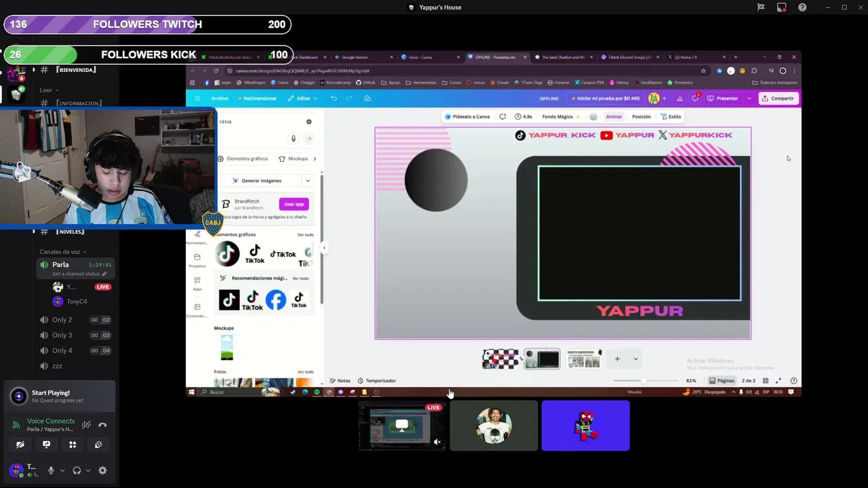Open Canva main hamburger menu
The image size is (868, 488).
tap(197, 98)
